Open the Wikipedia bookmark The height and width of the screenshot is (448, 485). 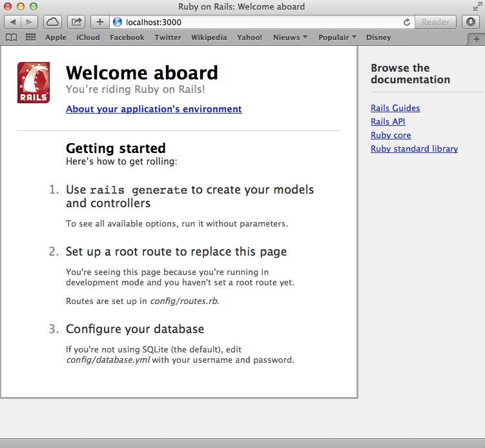click(209, 37)
